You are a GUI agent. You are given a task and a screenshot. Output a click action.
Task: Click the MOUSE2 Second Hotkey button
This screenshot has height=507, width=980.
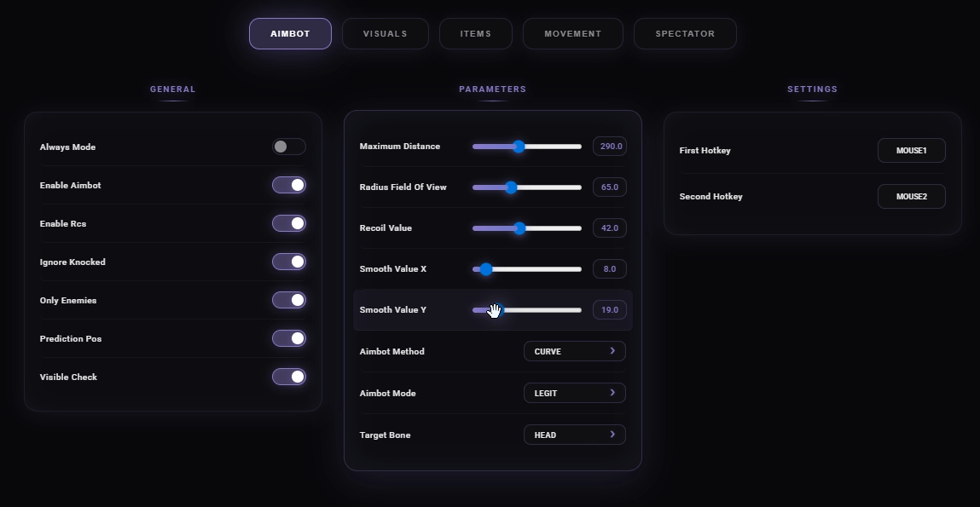(911, 196)
